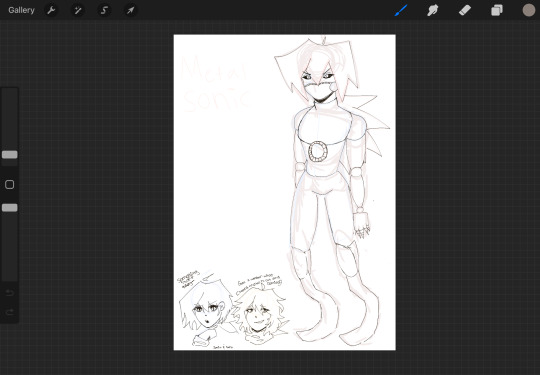Open the Actions wrench menu
Screen dimensions: 540x375
click(x=51, y=10)
